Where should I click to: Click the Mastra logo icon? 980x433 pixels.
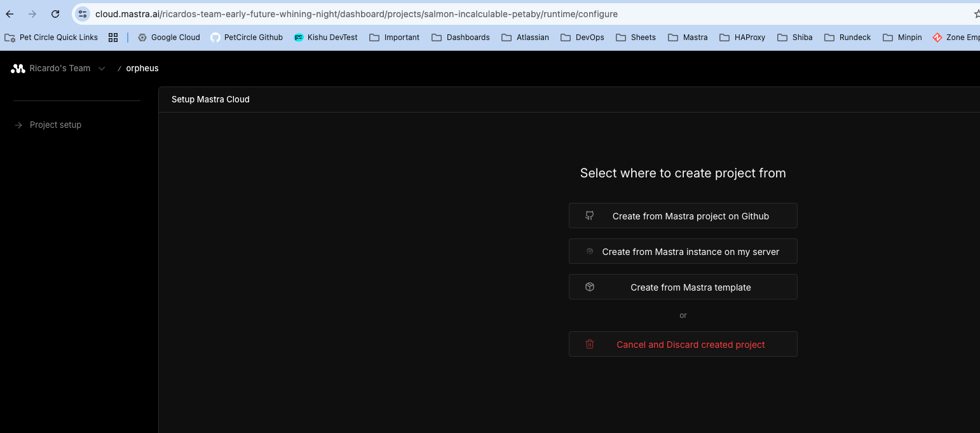(18, 68)
